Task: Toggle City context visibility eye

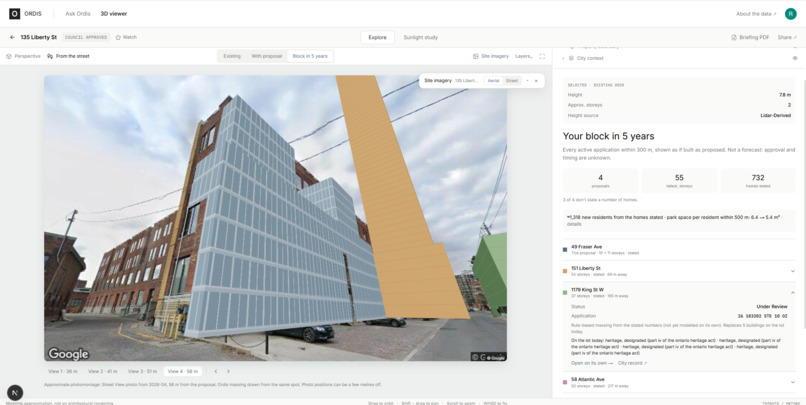Action: (795, 59)
